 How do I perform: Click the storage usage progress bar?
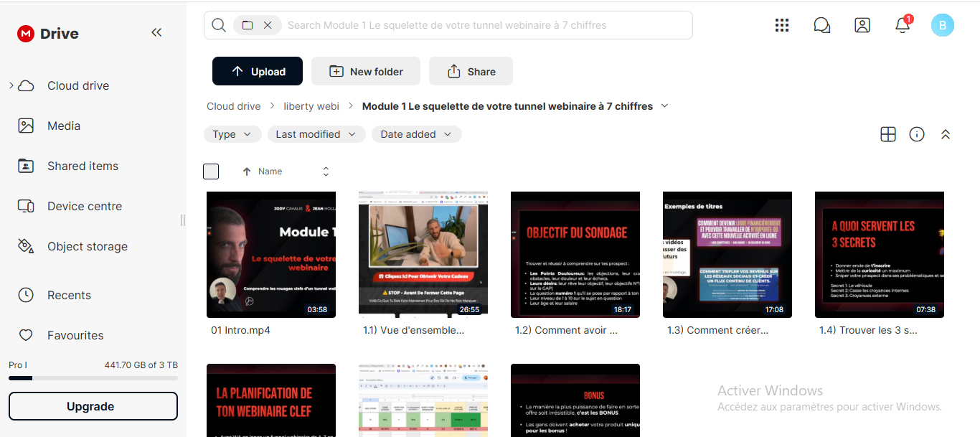93,377
